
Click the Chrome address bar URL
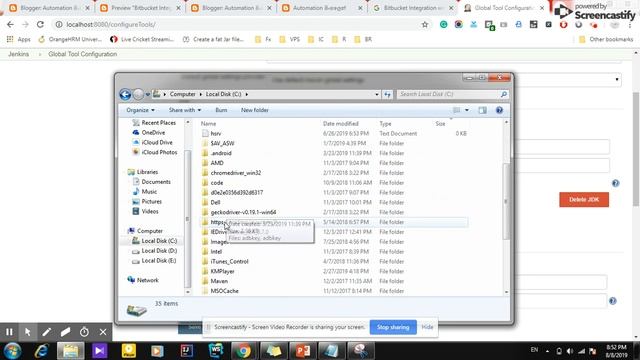[111, 24]
